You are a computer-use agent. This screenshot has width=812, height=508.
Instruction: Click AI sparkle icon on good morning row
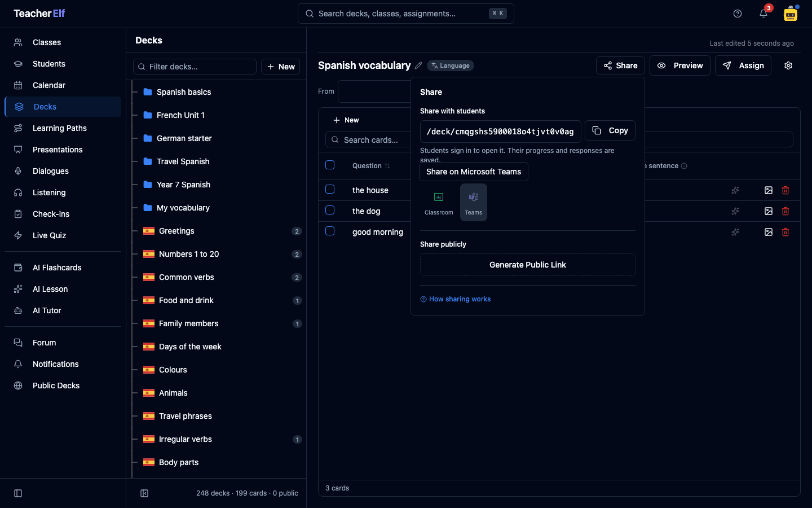tap(735, 232)
